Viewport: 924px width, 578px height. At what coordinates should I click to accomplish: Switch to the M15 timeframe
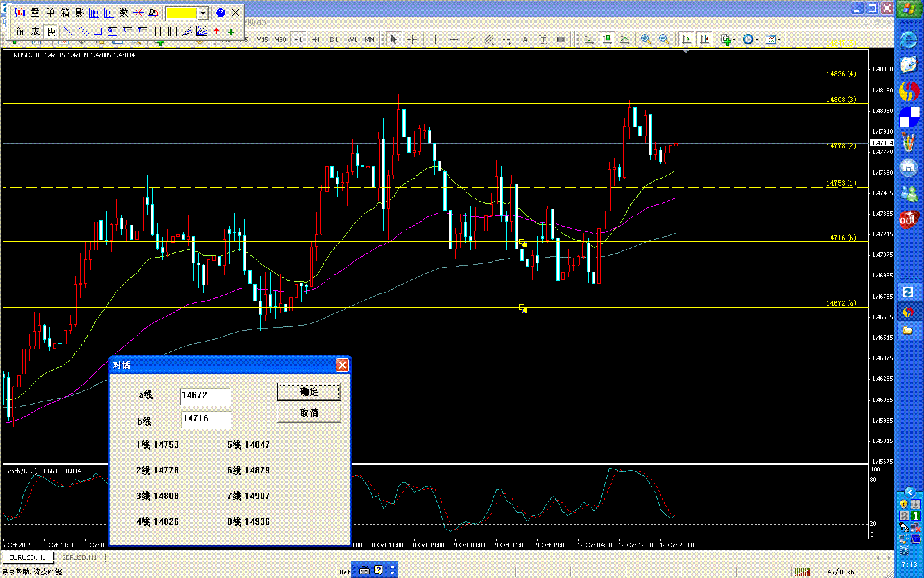coord(262,40)
